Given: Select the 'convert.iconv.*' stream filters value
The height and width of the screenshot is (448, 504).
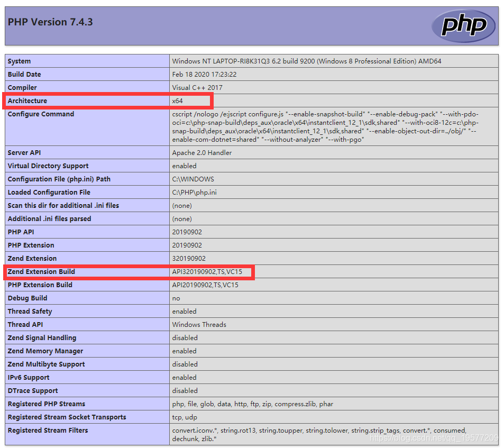Looking at the screenshot, I should pyautogui.click(x=319, y=434).
